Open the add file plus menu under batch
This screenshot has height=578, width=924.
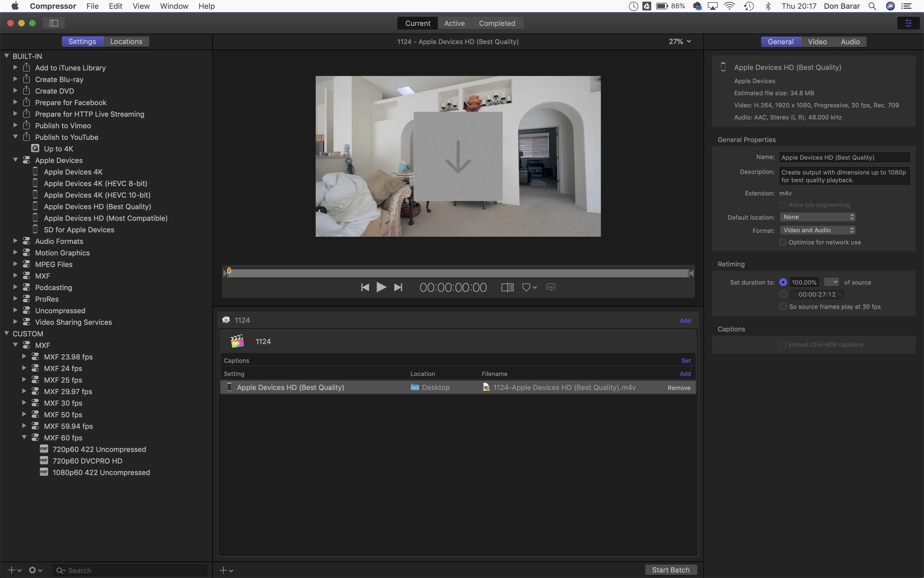pyautogui.click(x=226, y=570)
